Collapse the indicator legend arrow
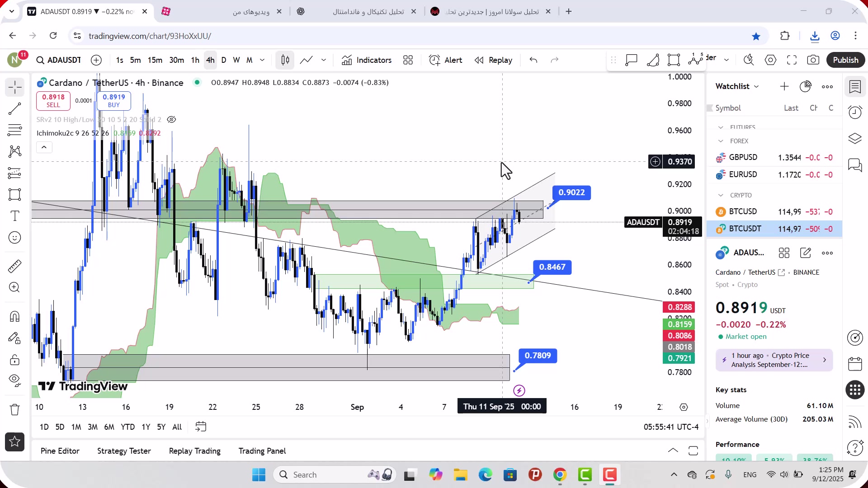Screen dimensions: 868x488 coord(44,147)
